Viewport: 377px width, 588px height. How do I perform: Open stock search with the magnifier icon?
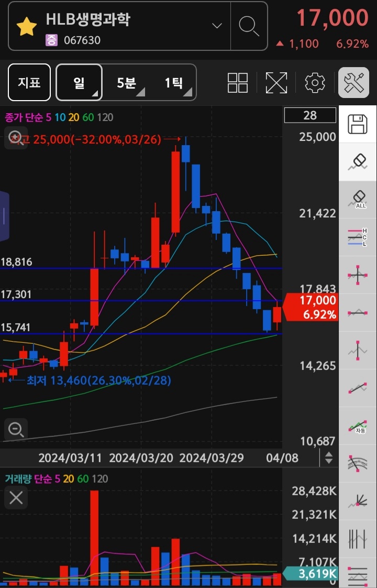tap(249, 26)
